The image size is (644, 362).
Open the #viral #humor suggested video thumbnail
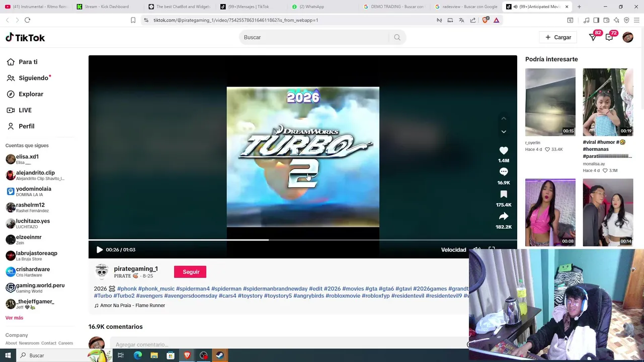pos(608,102)
